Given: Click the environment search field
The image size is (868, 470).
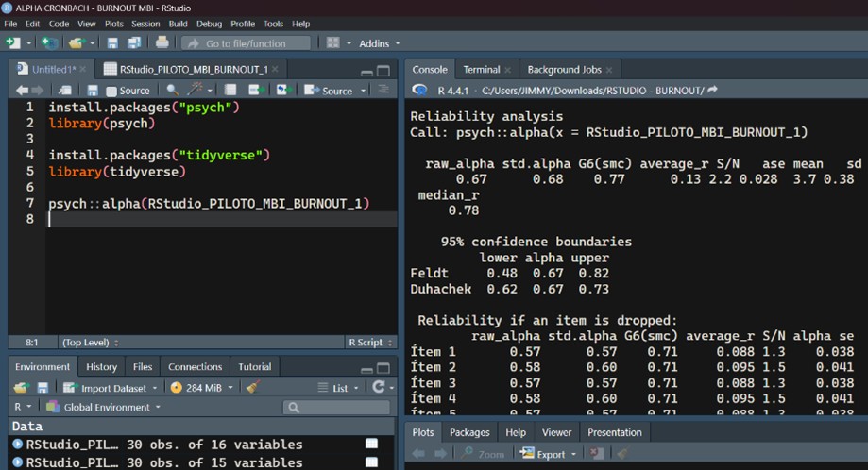Looking at the screenshot, I should click(x=336, y=408).
